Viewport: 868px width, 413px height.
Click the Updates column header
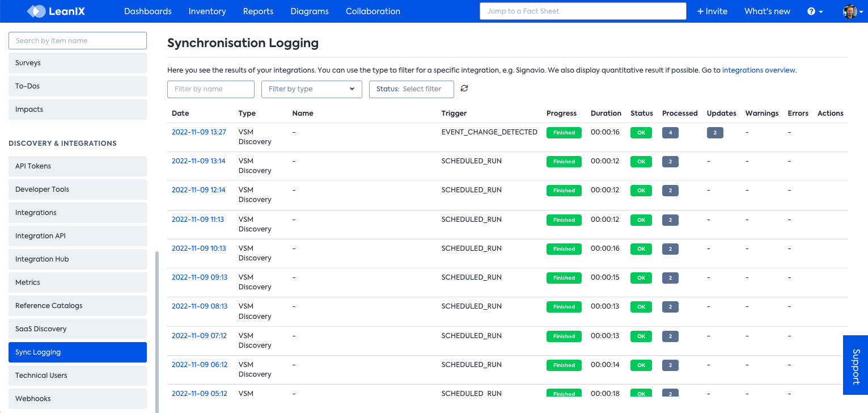(x=722, y=113)
